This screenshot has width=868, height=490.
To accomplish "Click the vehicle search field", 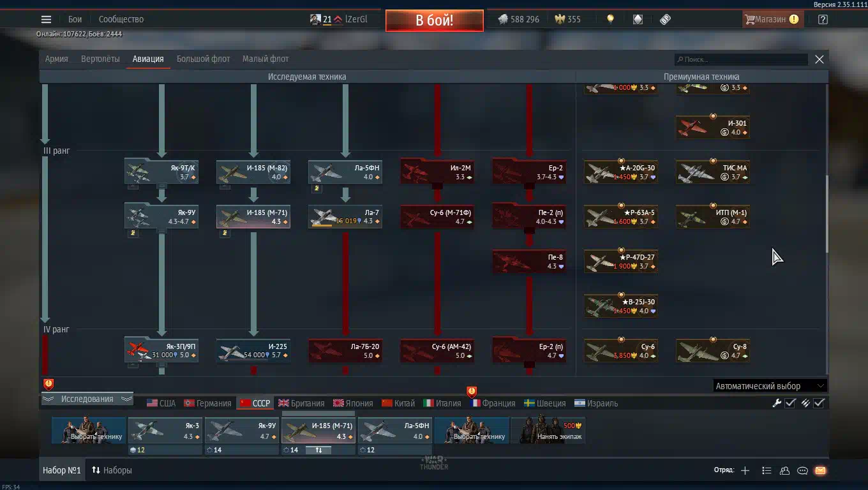I will 742,59.
